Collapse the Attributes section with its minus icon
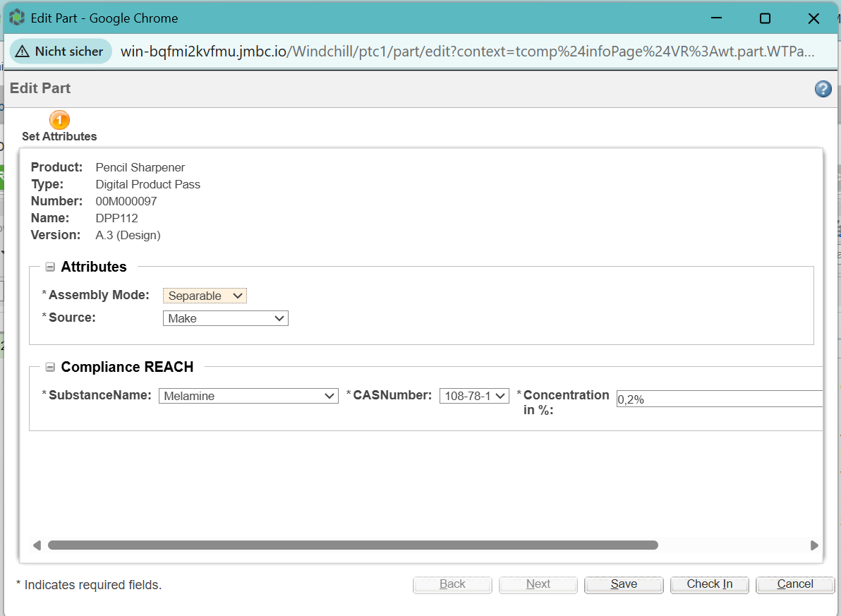Image resolution: width=841 pixels, height=616 pixels. click(49, 267)
